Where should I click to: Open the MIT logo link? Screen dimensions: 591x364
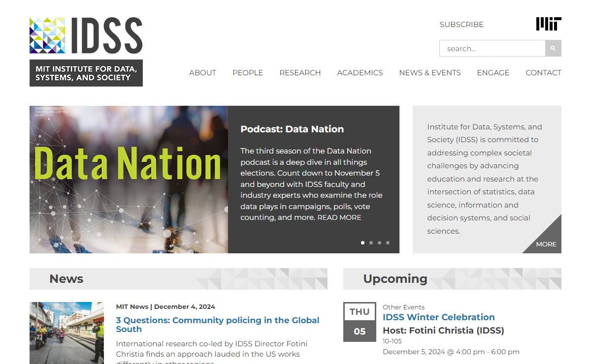click(x=549, y=24)
